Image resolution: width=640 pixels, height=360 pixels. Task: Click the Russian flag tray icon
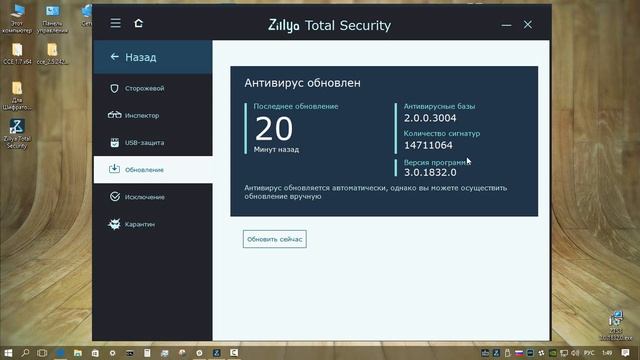(x=519, y=353)
